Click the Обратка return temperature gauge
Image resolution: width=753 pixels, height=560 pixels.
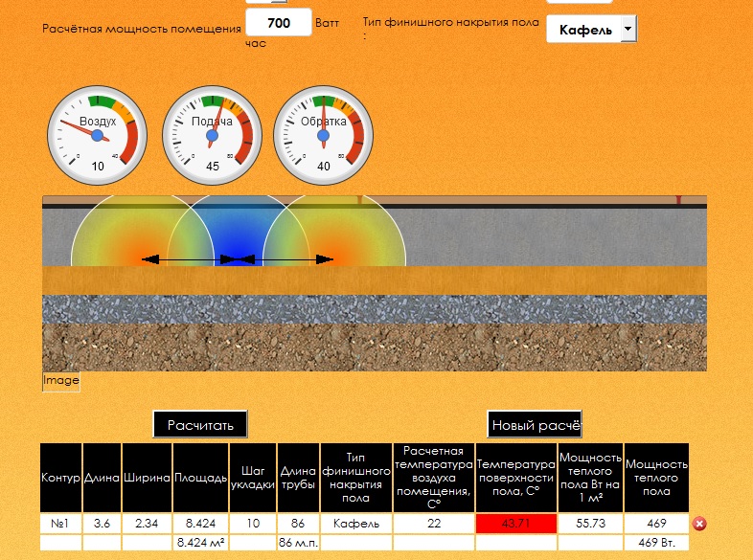(x=323, y=135)
